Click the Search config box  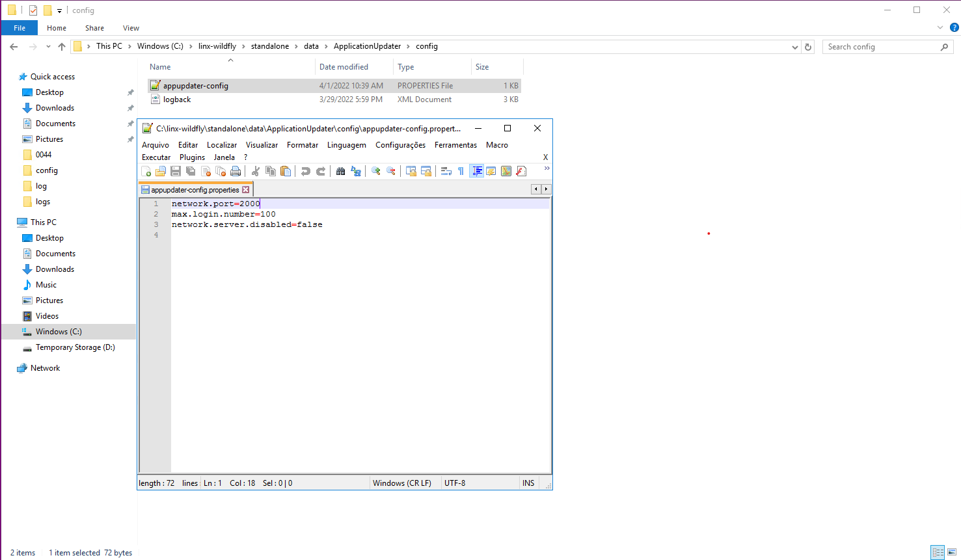coord(887,47)
